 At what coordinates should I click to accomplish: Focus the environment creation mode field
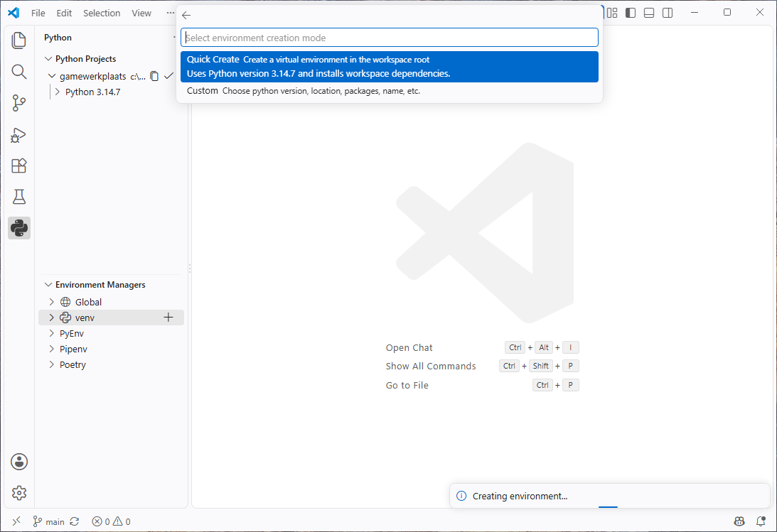[x=390, y=38]
